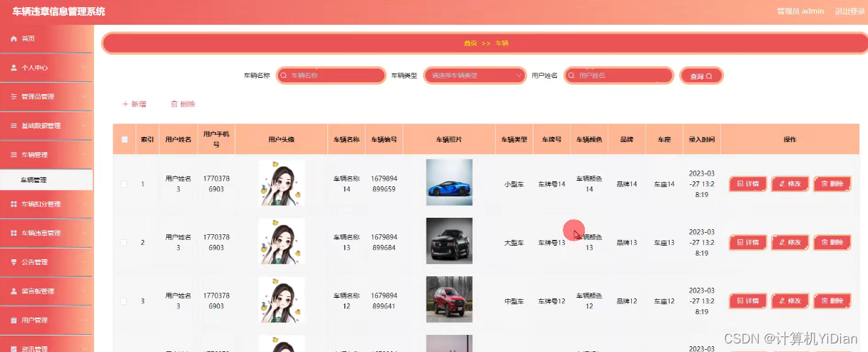Open 资讯管理 in the sidebar
868x352 pixels.
[46, 346]
